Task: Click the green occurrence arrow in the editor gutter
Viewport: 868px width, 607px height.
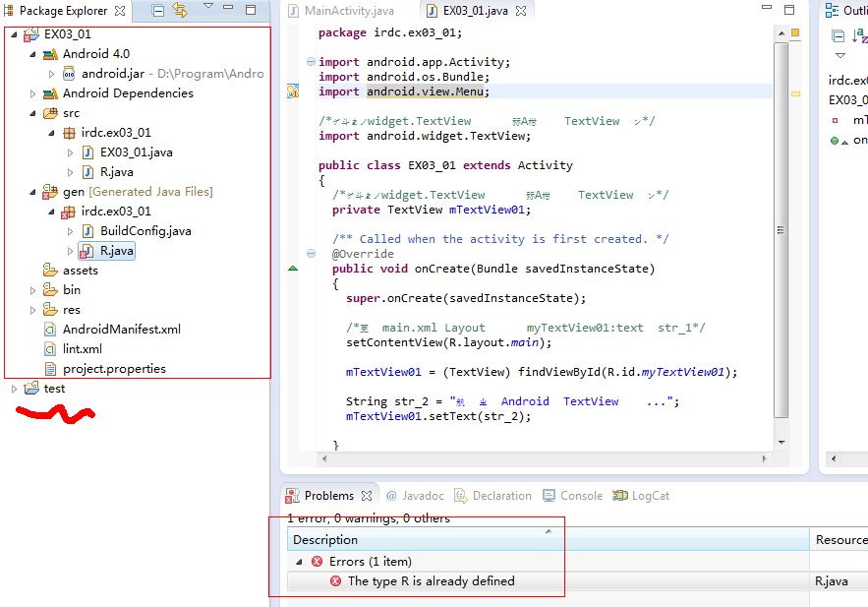Action: pos(292,267)
